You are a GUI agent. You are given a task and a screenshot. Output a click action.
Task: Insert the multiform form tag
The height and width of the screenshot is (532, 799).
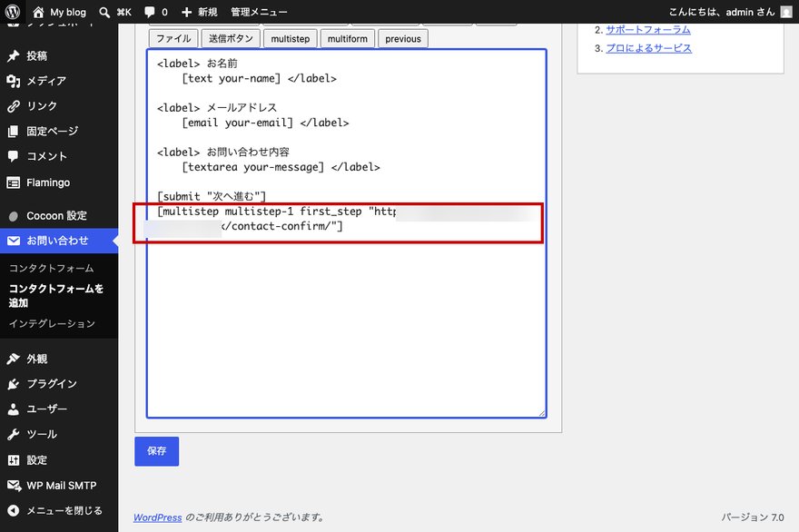point(348,39)
